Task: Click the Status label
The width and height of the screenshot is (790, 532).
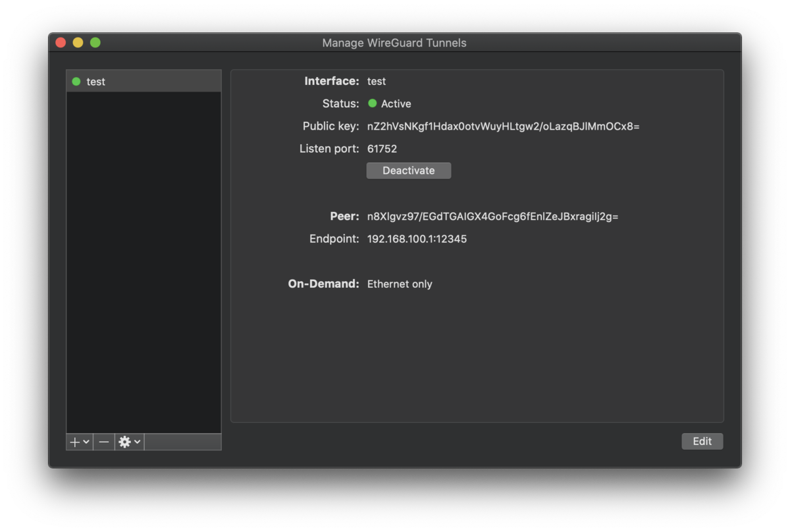Action: 341,104
